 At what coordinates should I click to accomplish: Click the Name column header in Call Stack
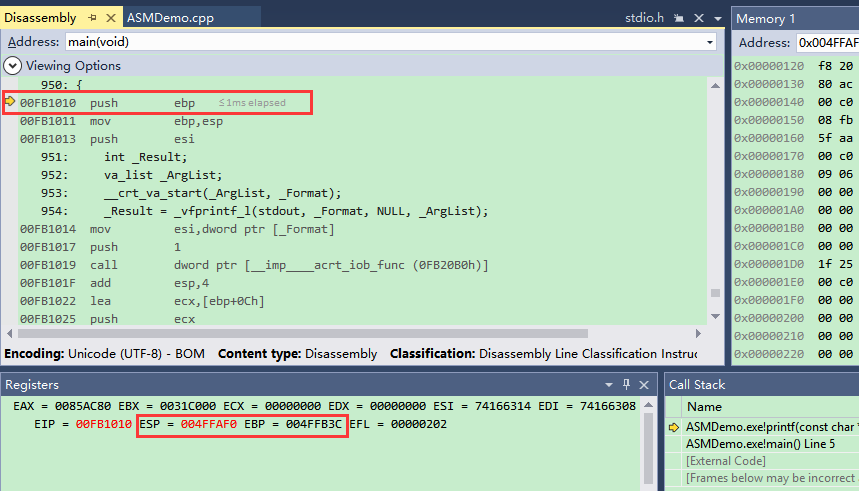[704, 407]
